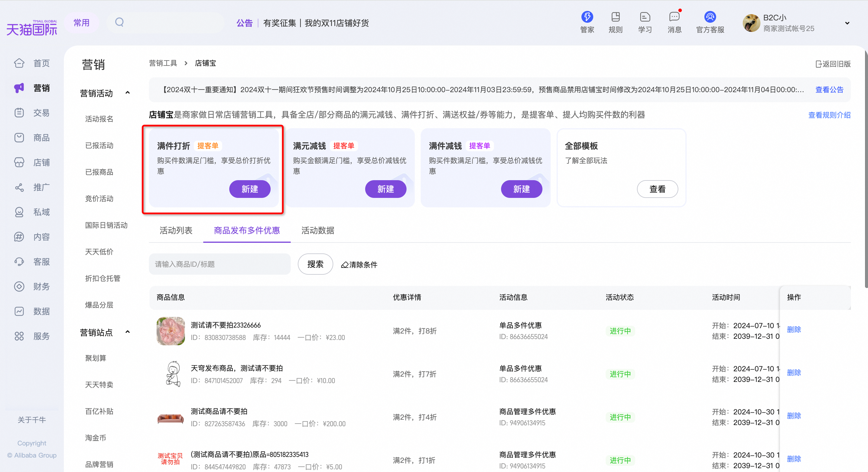Select 营销 megaphone in left sidebar
The width and height of the screenshot is (868, 472).
[x=32, y=88]
